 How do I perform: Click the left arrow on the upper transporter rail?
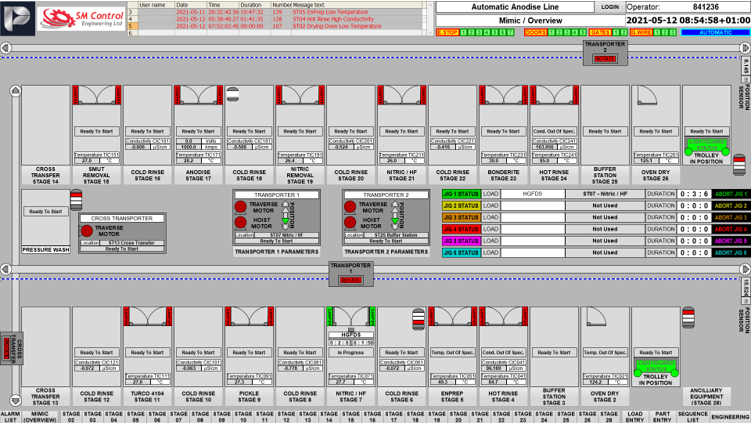(6, 48)
